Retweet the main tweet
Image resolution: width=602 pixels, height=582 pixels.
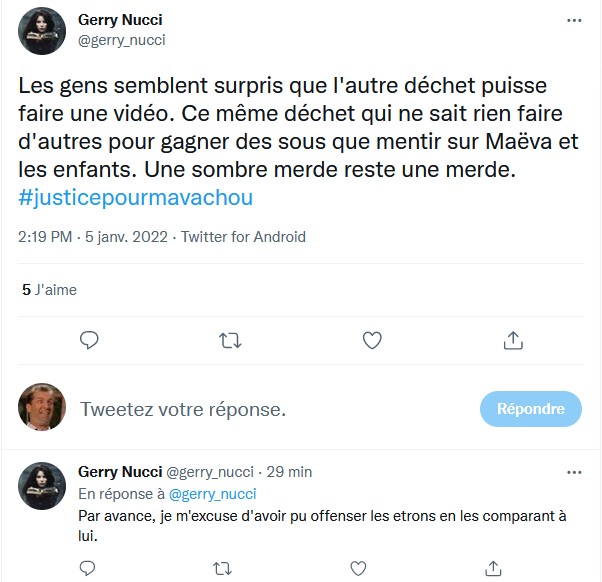point(230,340)
